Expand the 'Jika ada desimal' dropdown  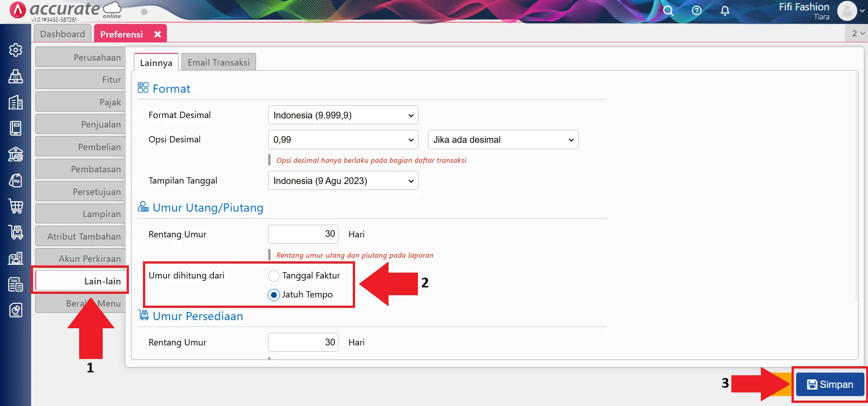tap(503, 140)
